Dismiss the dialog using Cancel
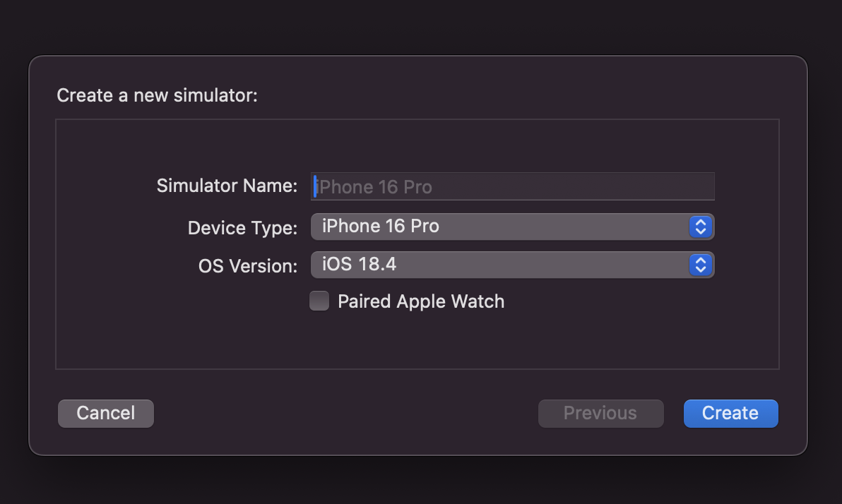Screen dimensions: 842x504 (x=106, y=413)
